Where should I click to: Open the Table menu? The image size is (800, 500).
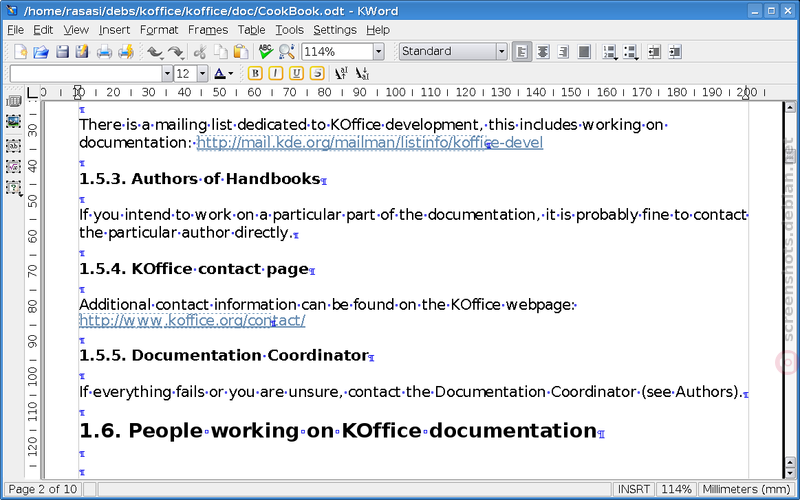tap(252, 30)
